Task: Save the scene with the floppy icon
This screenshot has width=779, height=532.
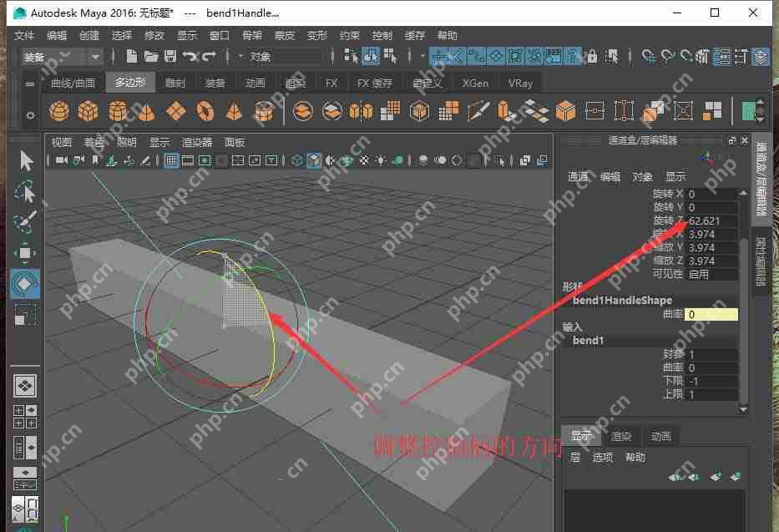Action: pyautogui.click(x=170, y=56)
